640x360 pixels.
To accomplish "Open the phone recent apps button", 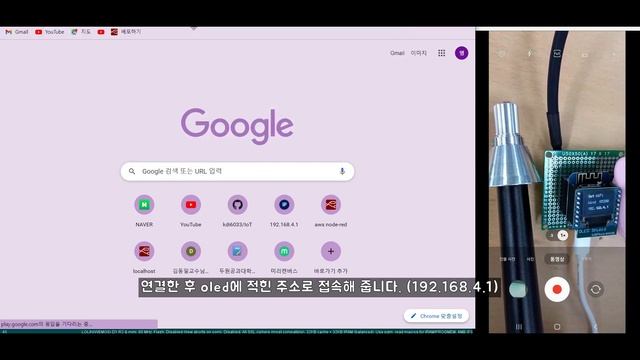I will [x=519, y=327].
